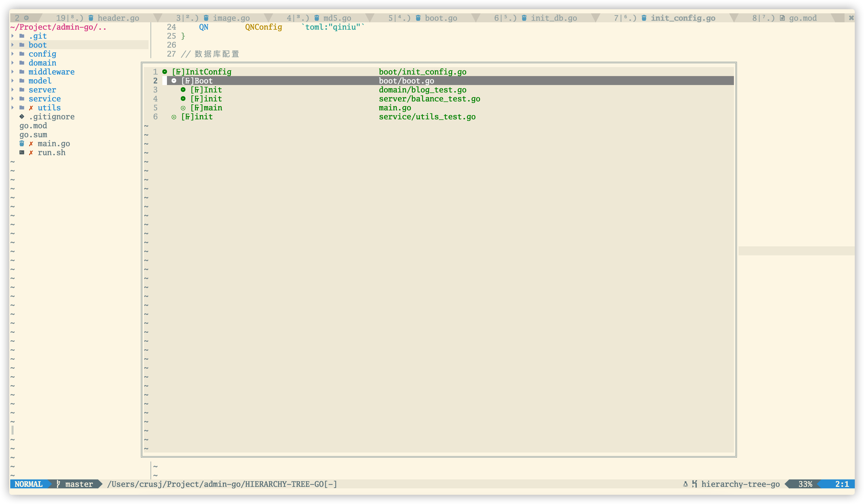Screen dimensions: 864x504
Task: Click the gopher icon on header.go tab
Action: click(91, 18)
